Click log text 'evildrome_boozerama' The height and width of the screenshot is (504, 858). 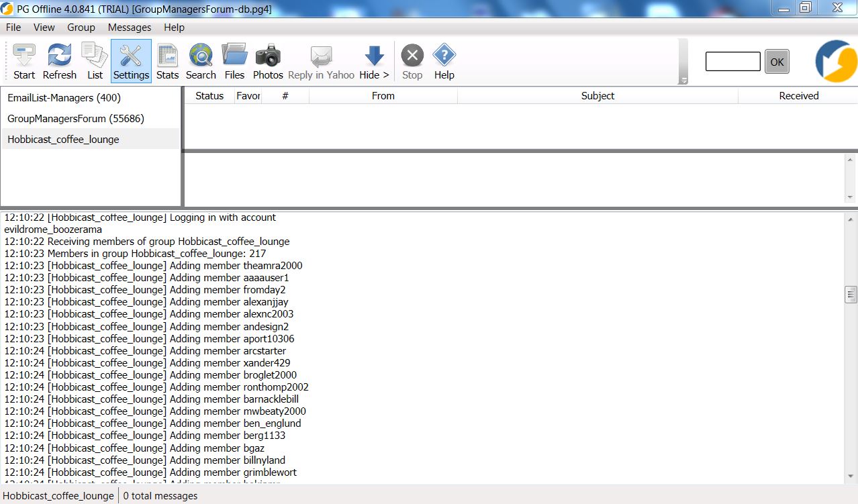tap(53, 230)
